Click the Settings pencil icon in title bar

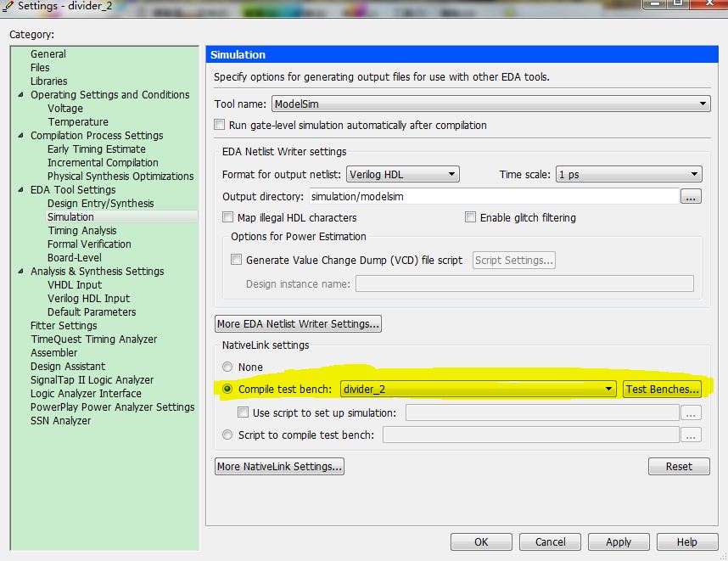click(8, 6)
